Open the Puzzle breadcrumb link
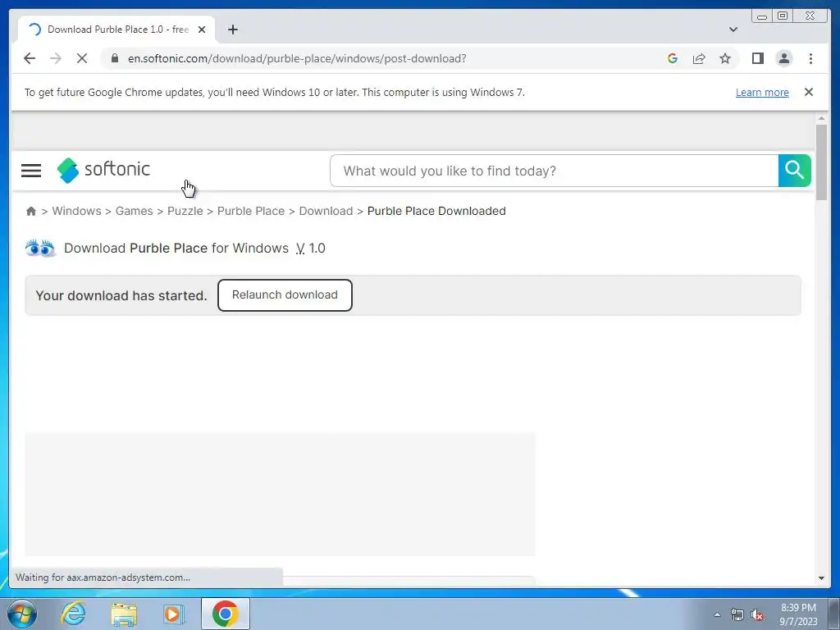Image resolution: width=840 pixels, height=630 pixels. coord(185,211)
